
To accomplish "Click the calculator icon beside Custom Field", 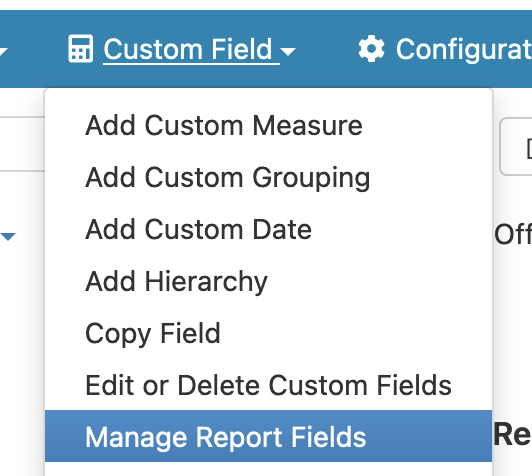I will tap(80, 49).
